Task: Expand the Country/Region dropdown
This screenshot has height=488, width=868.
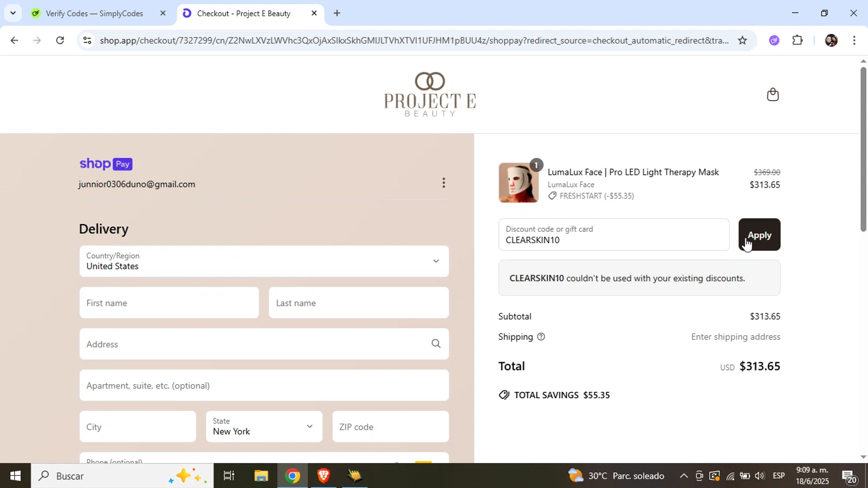Action: 264,261
